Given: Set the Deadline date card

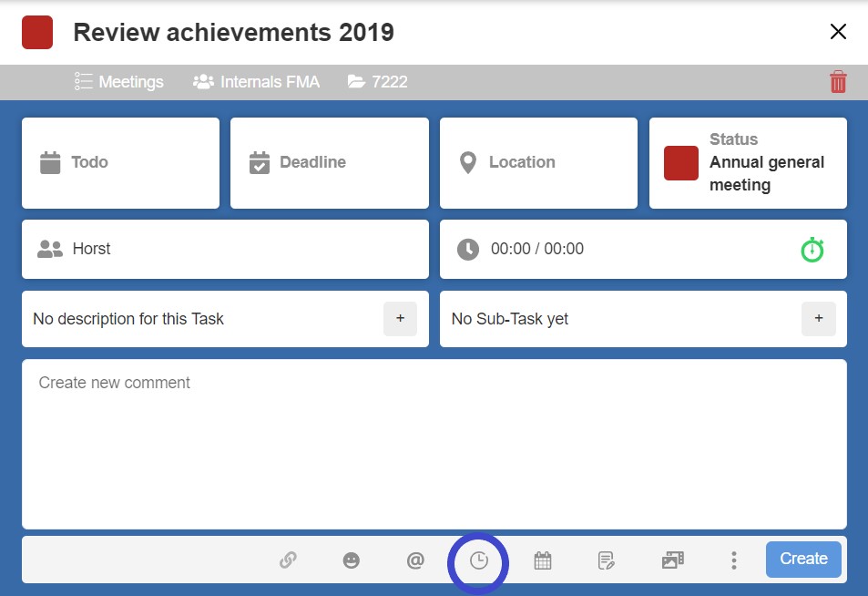Looking at the screenshot, I should 330,163.
